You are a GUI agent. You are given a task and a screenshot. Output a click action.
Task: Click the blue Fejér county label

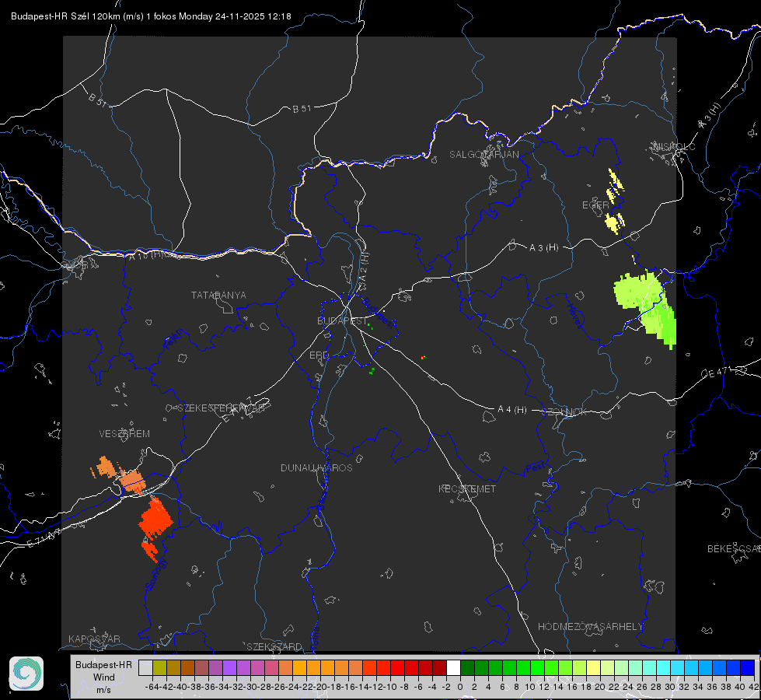coord(173,338)
